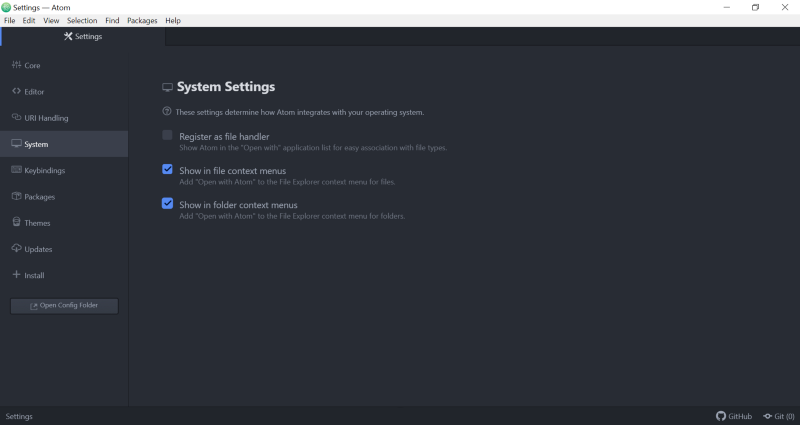Enable Register as file handler checkbox
The image size is (800, 425).
pyautogui.click(x=168, y=136)
